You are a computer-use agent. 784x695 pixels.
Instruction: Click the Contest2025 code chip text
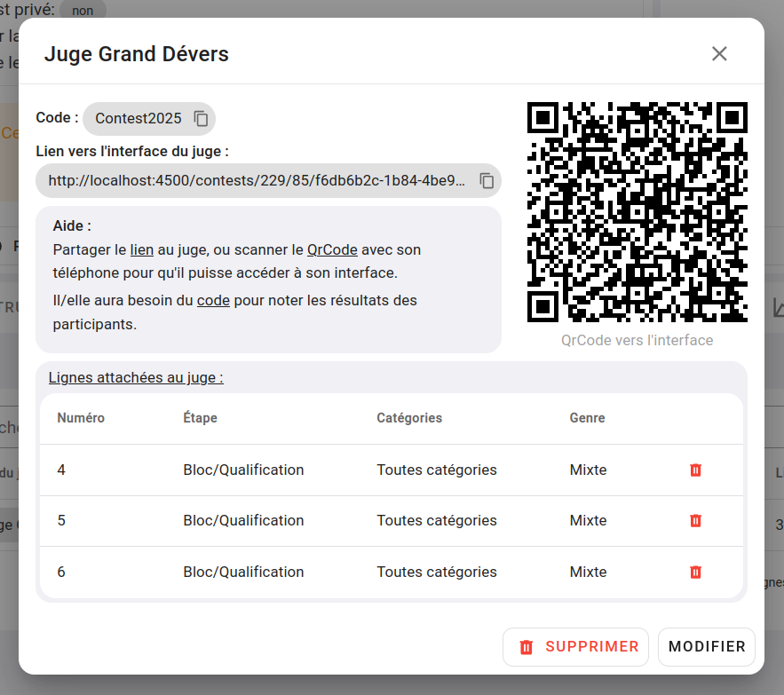(139, 119)
